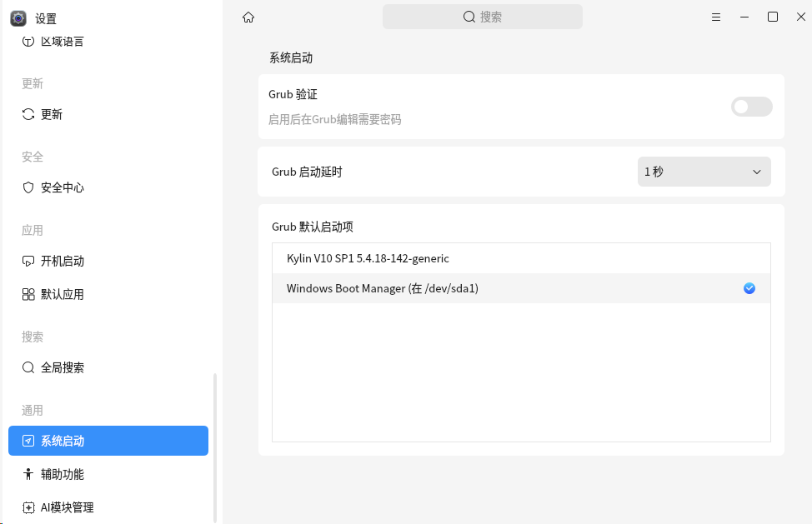
Task: Click the Grub 默认启动项 label
Action: [x=313, y=227]
